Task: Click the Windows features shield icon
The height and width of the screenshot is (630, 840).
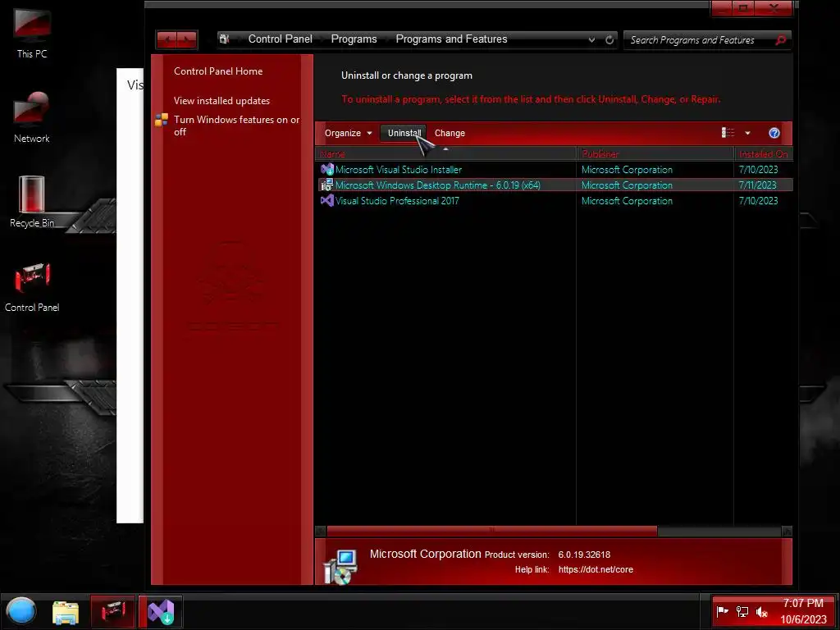Action: point(162,120)
